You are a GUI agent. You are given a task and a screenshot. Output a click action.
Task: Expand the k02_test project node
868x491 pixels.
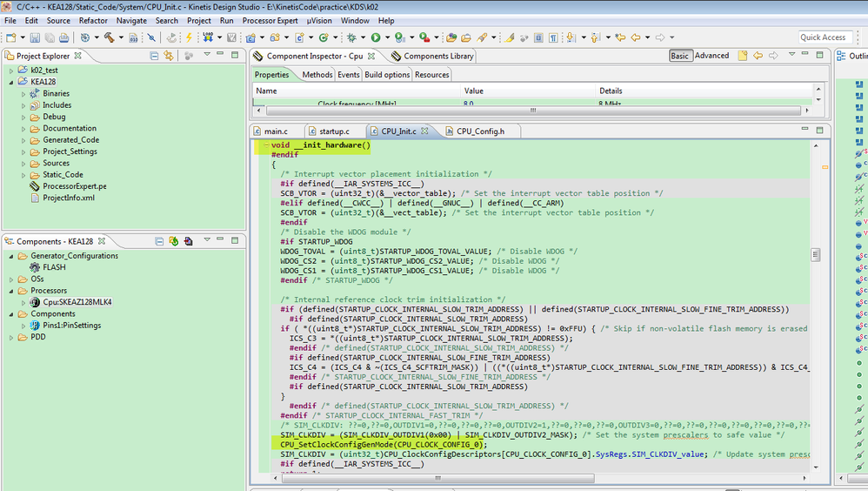click(11, 70)
